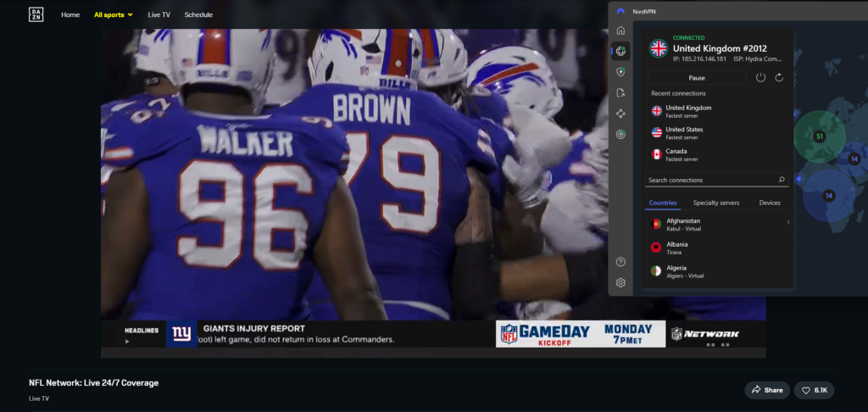Switch to the Countries tab

tap(663, 203)
